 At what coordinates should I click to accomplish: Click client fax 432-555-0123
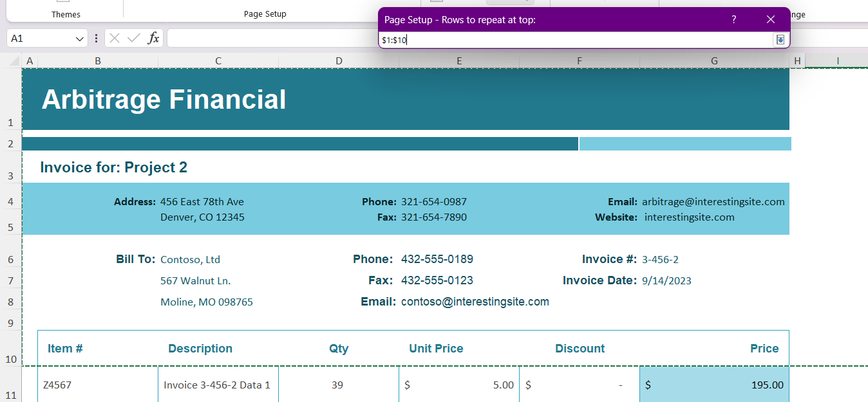(437, 280)
